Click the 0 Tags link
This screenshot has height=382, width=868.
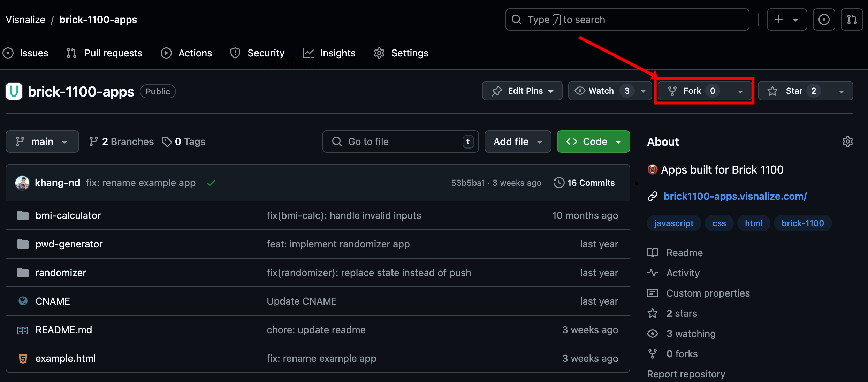pos(184,142)
